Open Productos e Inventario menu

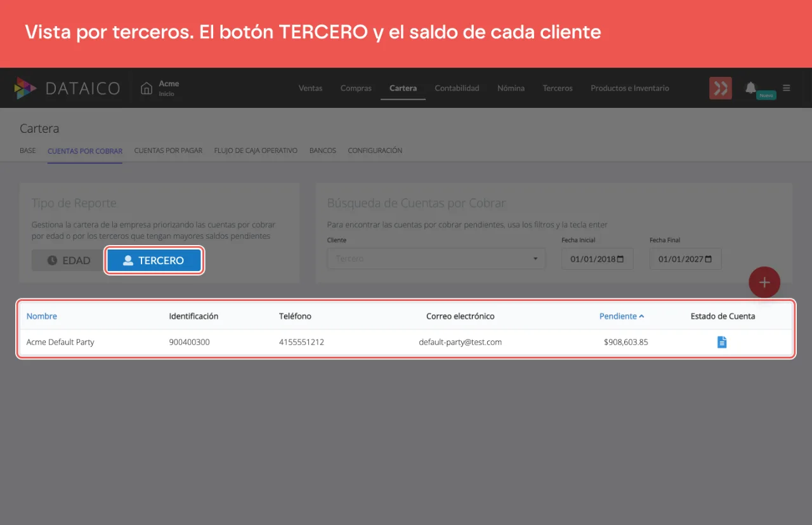pyautogui.click(x=630, y=88)
